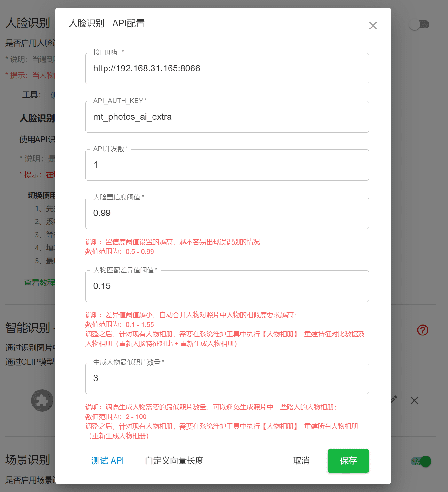The image size is (448, 492).
Task: Click the 说明：调高生成人物需要的最低照片数量 hint text
Action: (x=211, y=407)
